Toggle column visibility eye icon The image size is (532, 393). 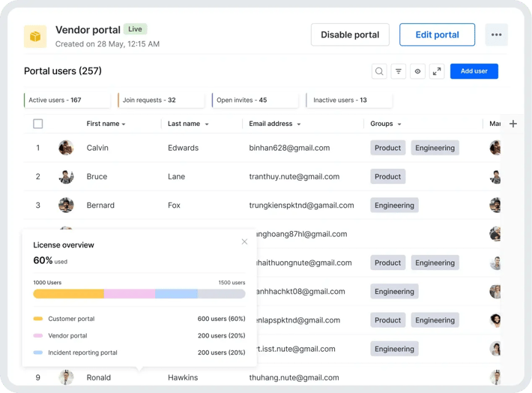[417, 71]
